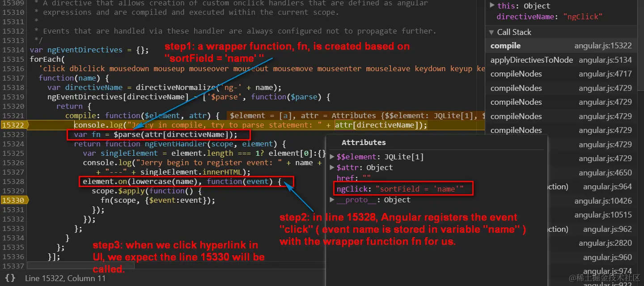Screen dimensions: 644x286
Task: Select compileNodes frame at angular.js:4717
Action: click(x=561, y=74)
